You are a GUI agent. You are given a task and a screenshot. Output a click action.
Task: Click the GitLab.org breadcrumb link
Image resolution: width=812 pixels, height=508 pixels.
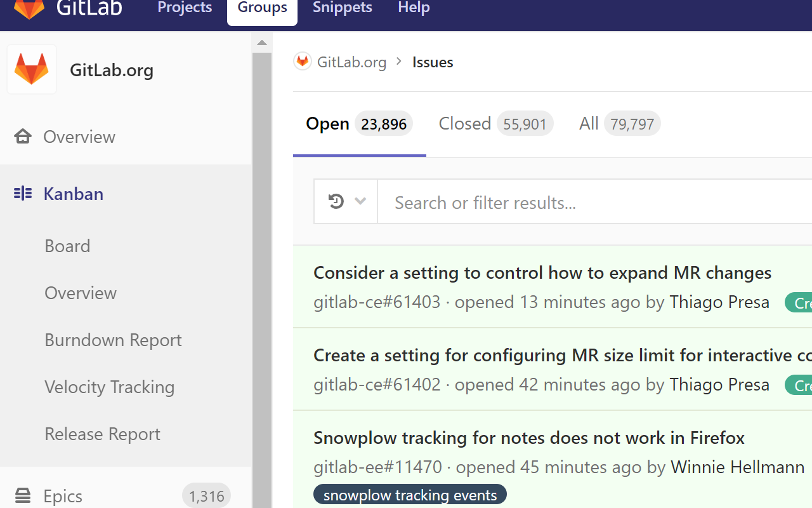351,62
